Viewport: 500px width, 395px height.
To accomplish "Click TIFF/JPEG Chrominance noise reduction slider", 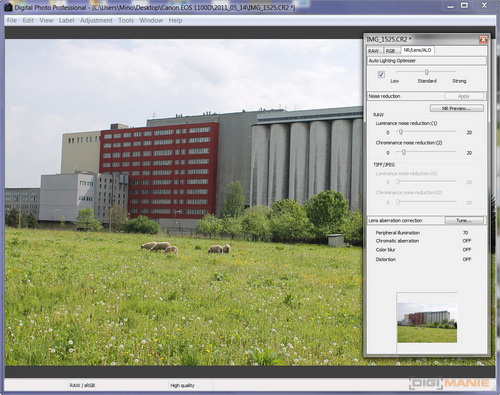I will tap(398, 202).
